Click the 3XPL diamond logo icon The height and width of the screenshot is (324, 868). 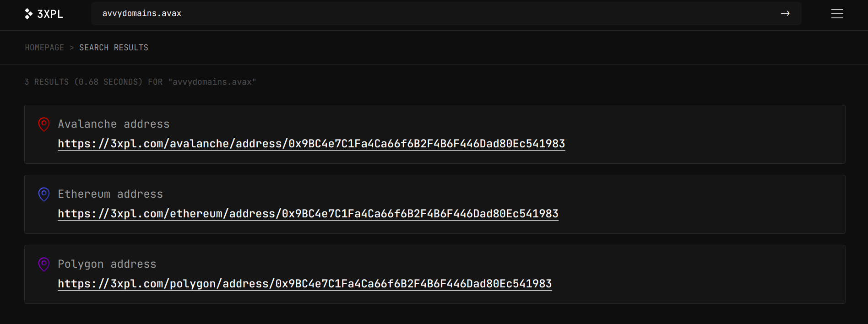click(28, 14)
